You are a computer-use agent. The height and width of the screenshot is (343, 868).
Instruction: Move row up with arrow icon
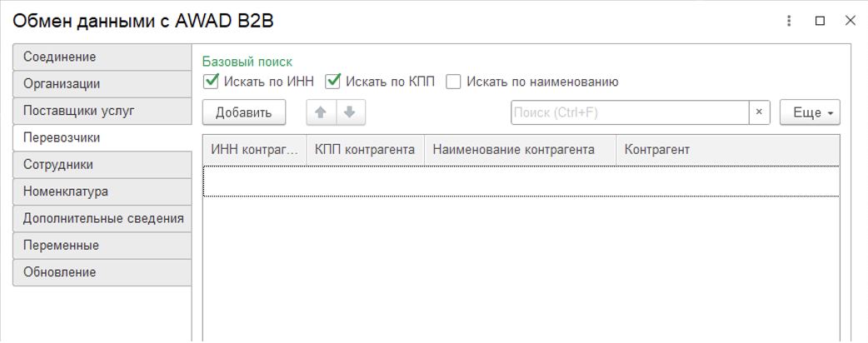tap(321, 112)
